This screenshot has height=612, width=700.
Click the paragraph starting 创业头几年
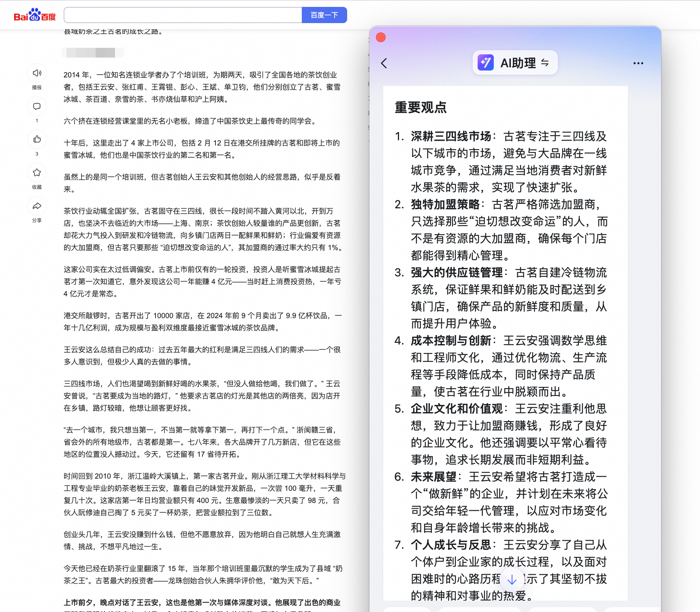click(202, 541)
